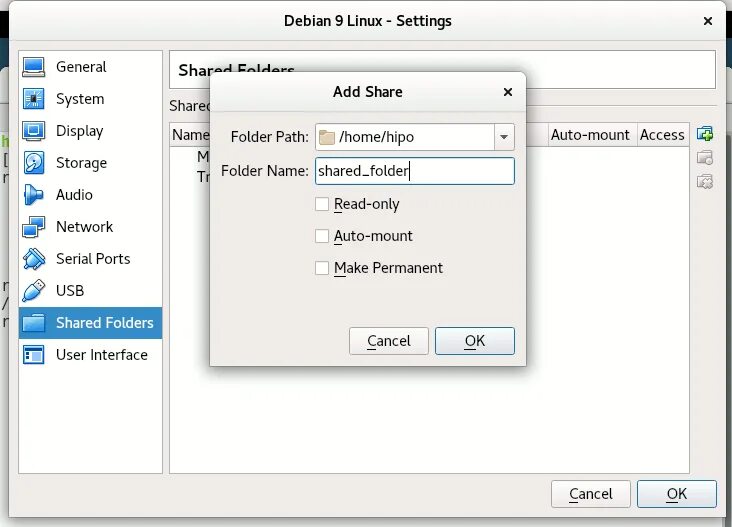This screenshot has width=732, height=527.
Task: Click the Storage disk icon in sidebar
Action: pos(34,163)
